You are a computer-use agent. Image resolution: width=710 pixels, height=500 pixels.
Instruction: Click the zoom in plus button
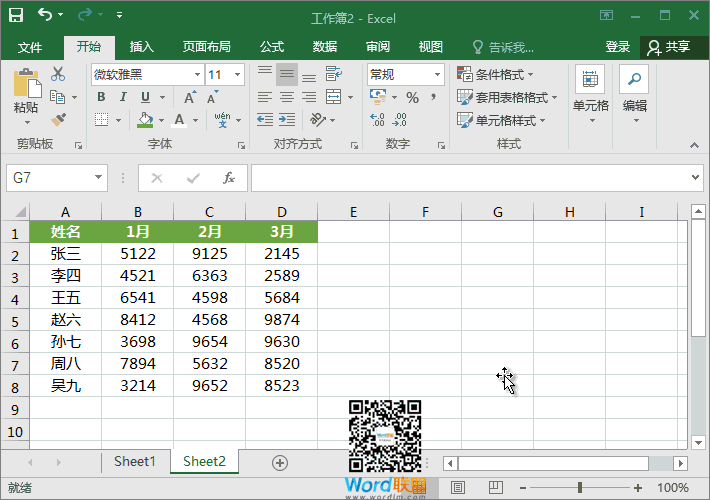638,488
